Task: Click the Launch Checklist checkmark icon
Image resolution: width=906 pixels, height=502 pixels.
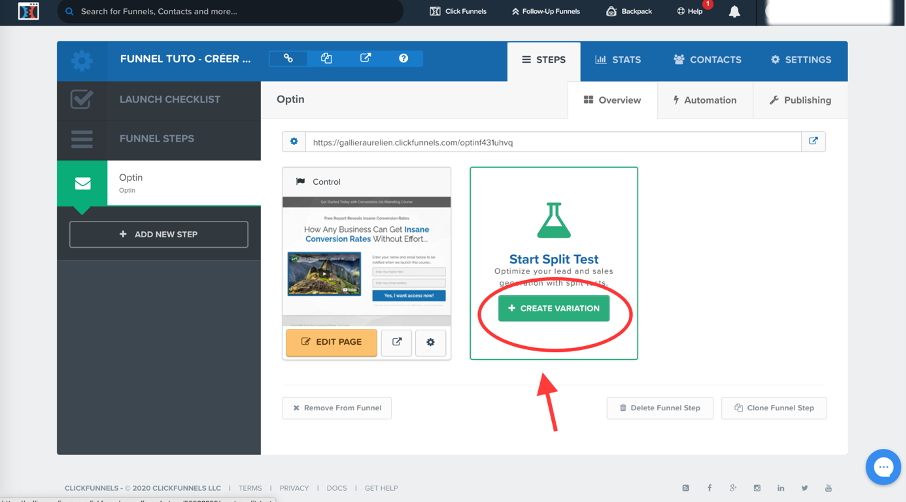Action: tap(81, 99)
